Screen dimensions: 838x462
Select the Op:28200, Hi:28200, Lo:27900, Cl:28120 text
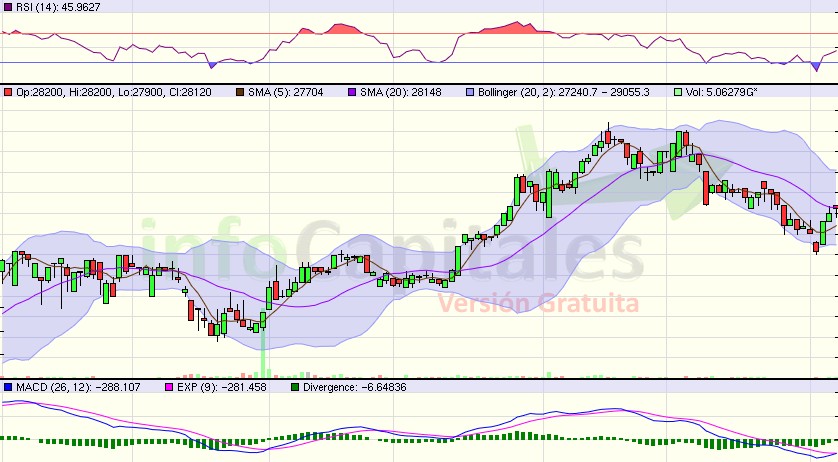pos(113,92)
